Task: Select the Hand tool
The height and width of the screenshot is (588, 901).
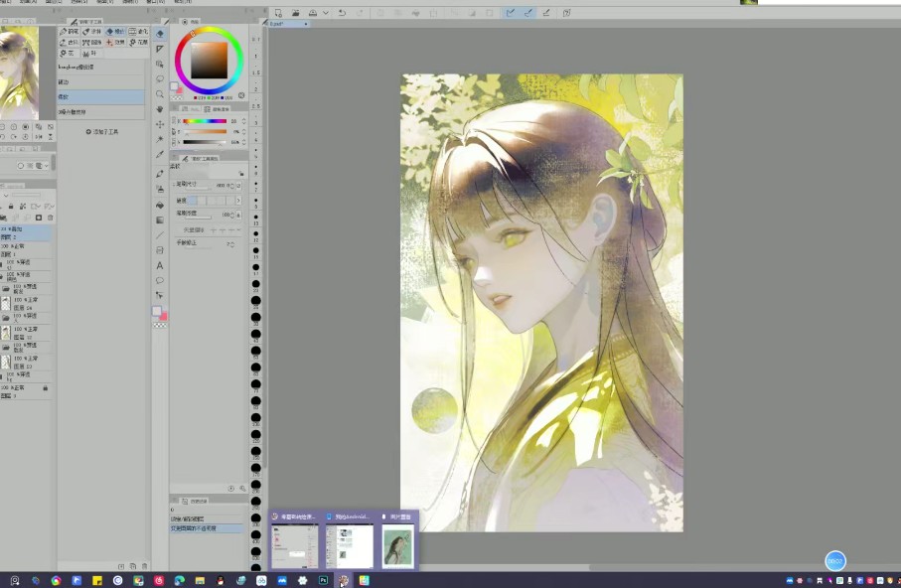Action: pos(160,108)
